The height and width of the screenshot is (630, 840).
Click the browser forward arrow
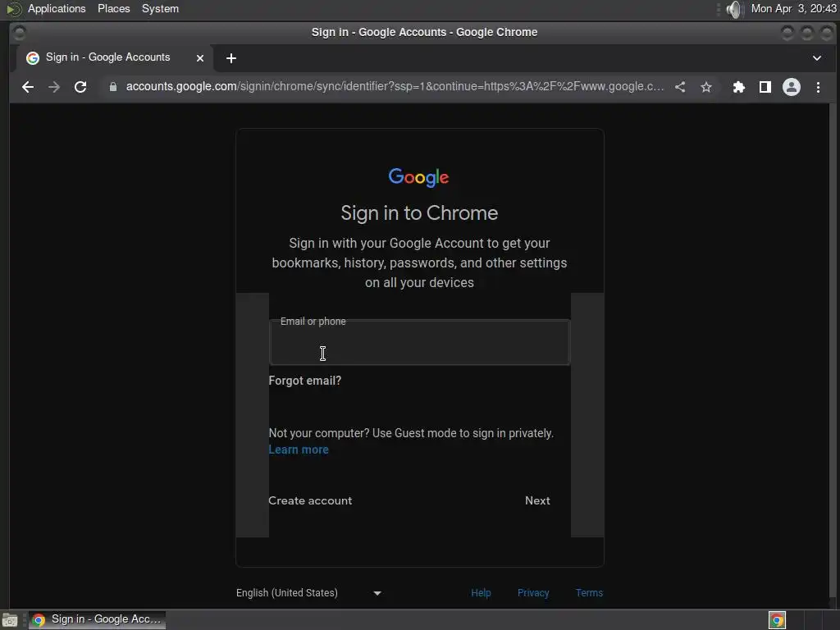54,87
